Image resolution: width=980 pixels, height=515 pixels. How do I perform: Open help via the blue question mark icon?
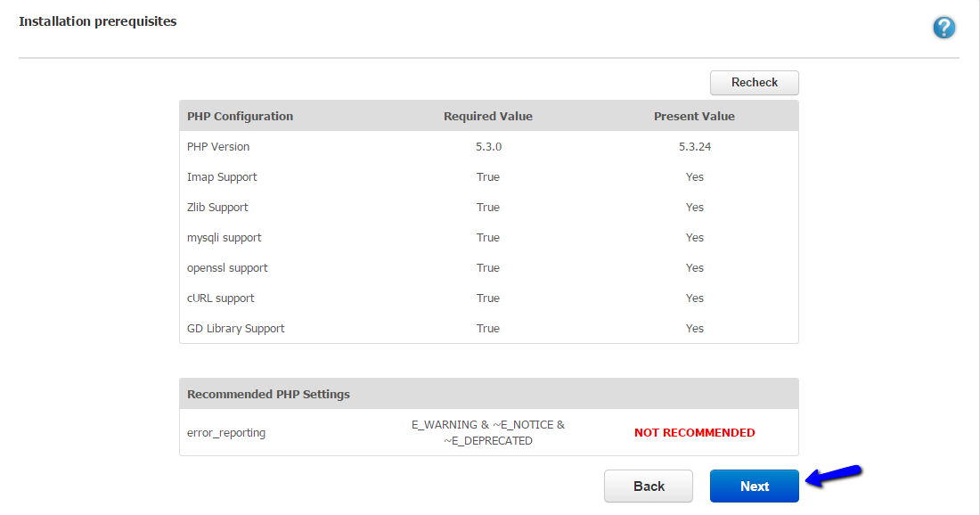[x=943, y=28]
